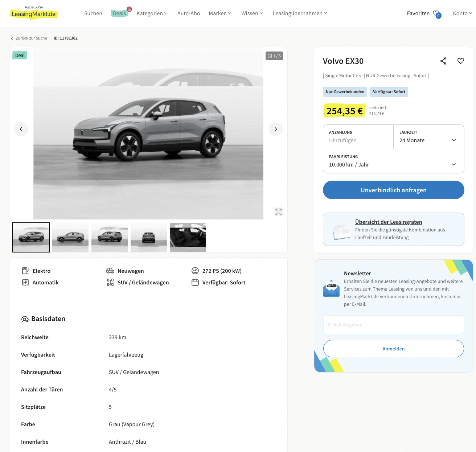Open the Laufzeit 24 Monate dropdown
The image size is (476, 452).
[x=429, y=137]
